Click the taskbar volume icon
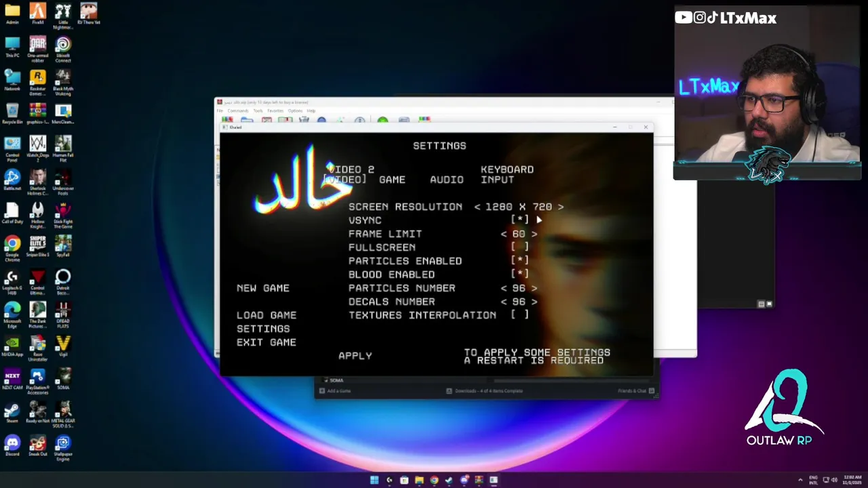This screenshot has width=868, height=488. click(834, 480)
